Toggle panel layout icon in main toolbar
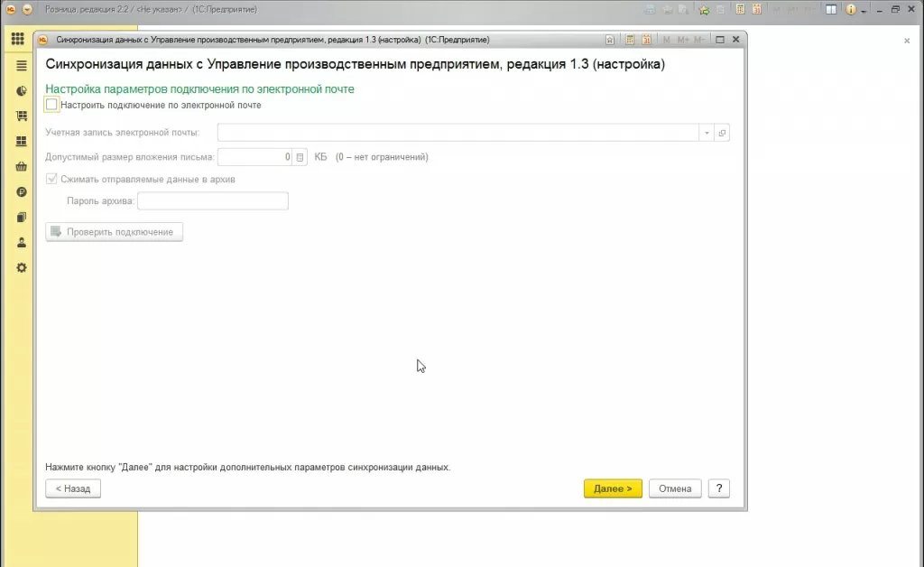Image resolution: width=924 pixels, height=567 pixels. pos(831,9)
